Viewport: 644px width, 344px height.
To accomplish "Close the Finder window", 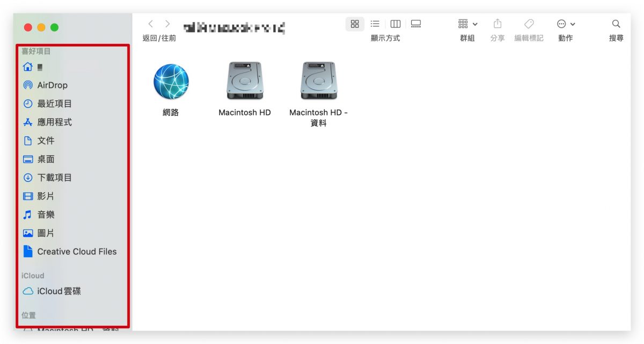I will point(28,27).
